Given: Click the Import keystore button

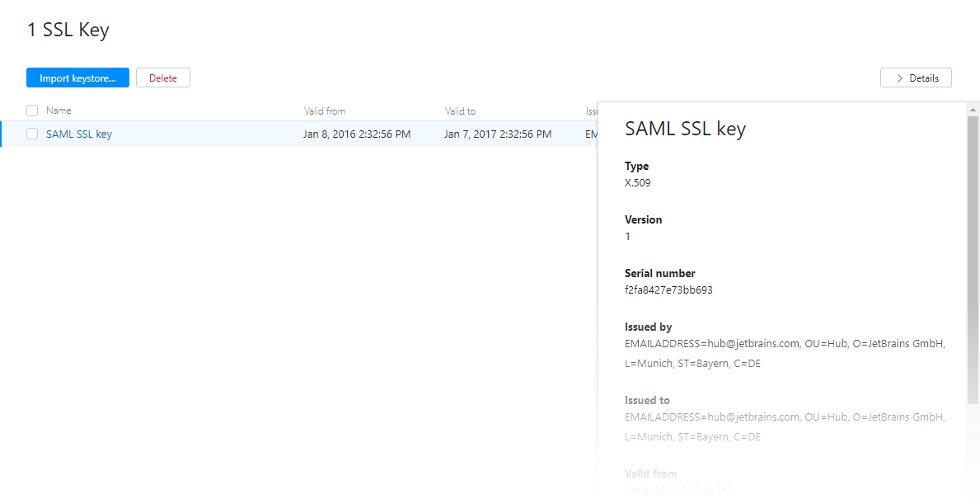Looking at the screenshot, I should [x=77, y=78].
